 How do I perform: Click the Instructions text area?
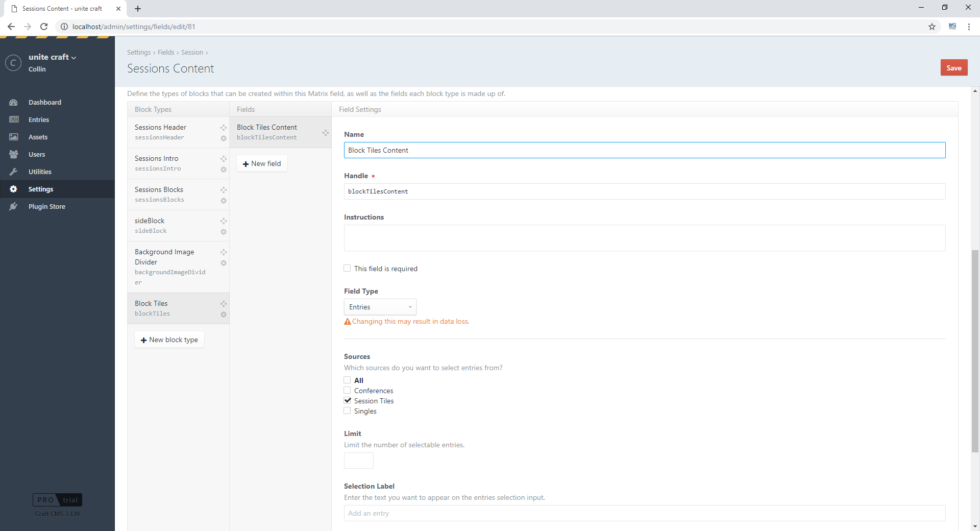[x=645, y=238]
